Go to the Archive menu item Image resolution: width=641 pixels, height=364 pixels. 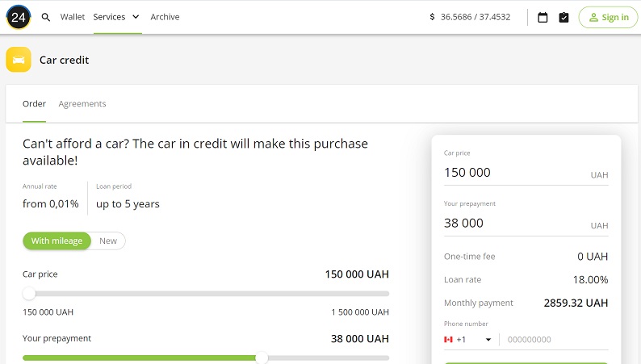pyautogui.click(x=165, y=17)
